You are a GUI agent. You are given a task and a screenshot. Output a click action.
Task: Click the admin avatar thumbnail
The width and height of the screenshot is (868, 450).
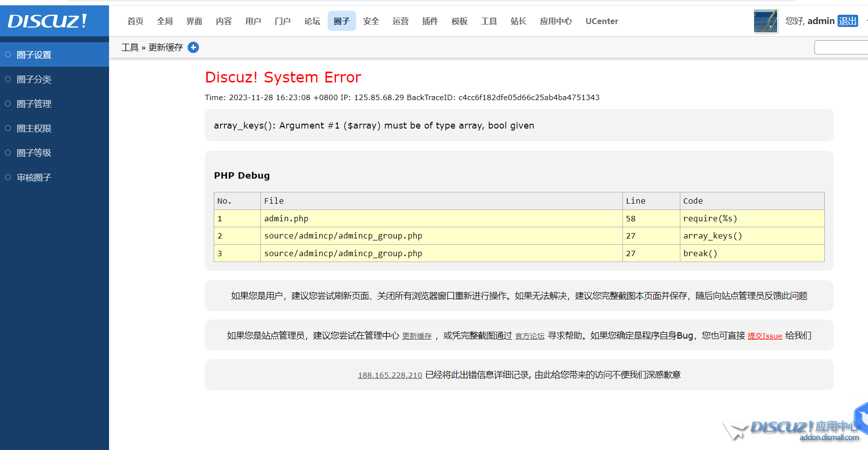tap(765, 21)
